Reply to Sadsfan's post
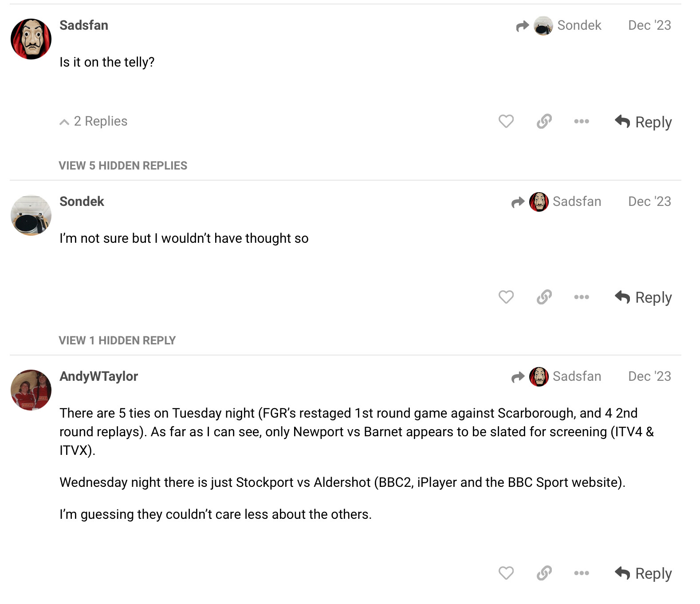Viewport: 700px width, 604px height. point(643,122)
